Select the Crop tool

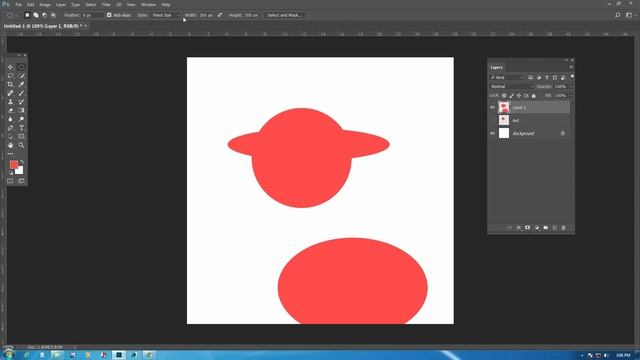[x=11, y=84]
